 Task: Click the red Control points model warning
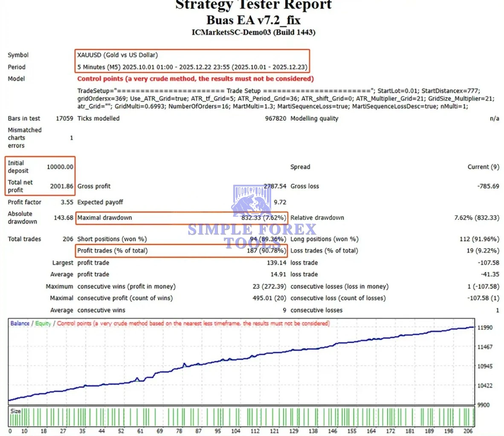(x=195, y=78)
